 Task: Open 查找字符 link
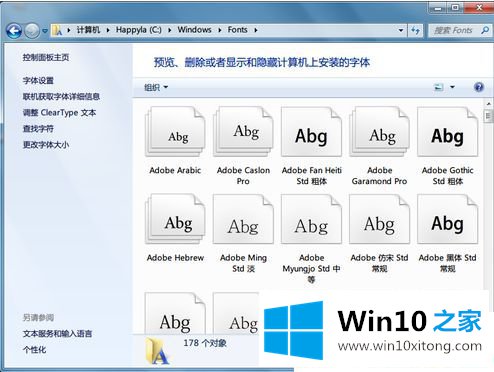(38, 129)
